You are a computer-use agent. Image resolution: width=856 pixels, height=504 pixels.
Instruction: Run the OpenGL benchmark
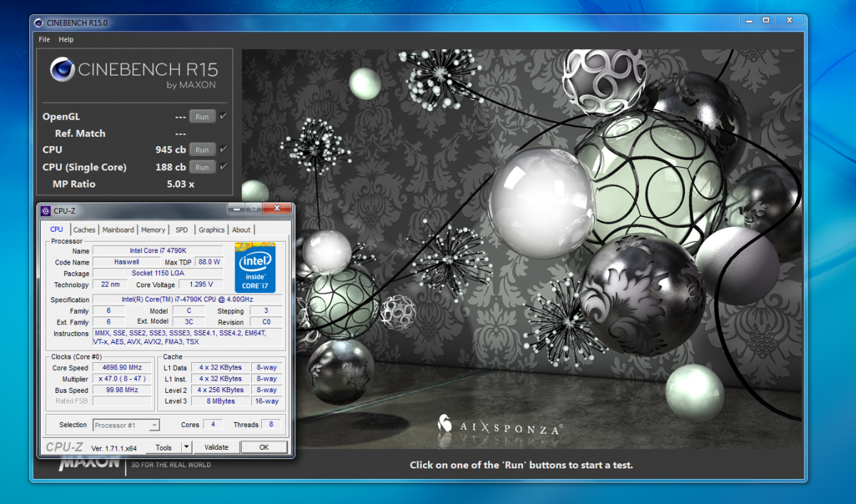coord(202,116)
